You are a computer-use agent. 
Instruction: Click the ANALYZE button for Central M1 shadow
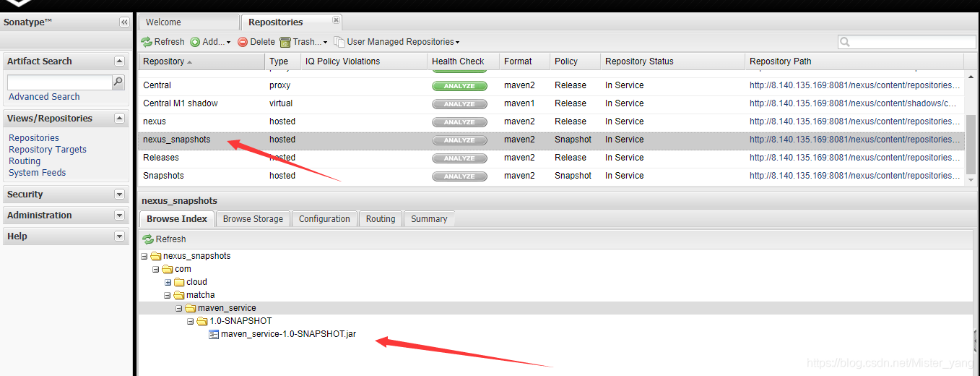point(459,103)
